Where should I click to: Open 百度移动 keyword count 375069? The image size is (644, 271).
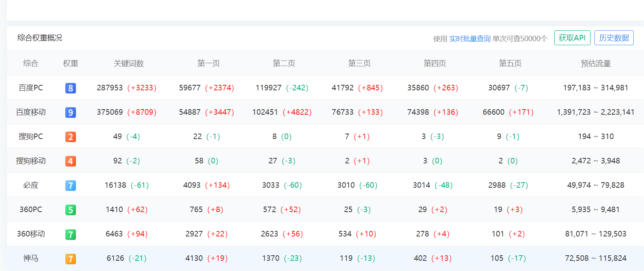click(110, 112)
